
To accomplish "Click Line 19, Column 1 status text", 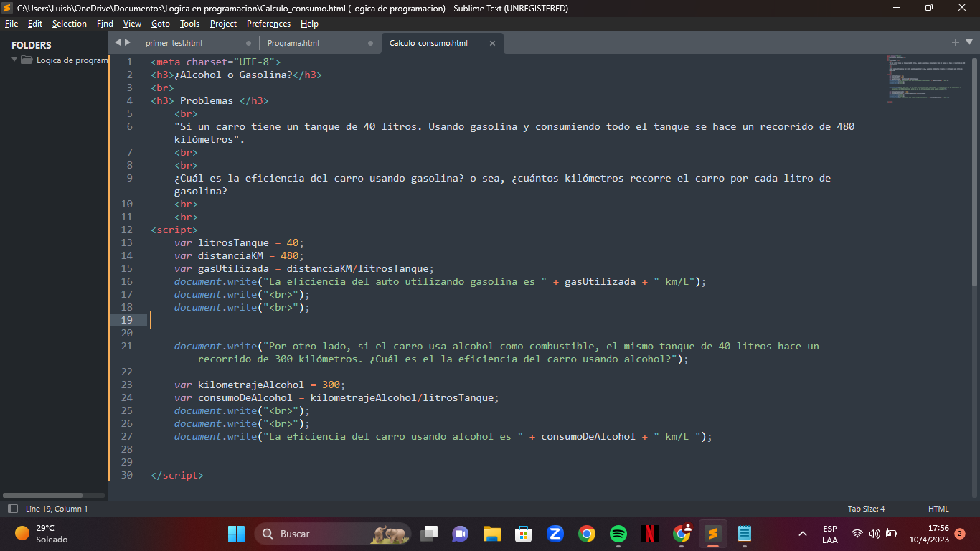I will (57, 509).
